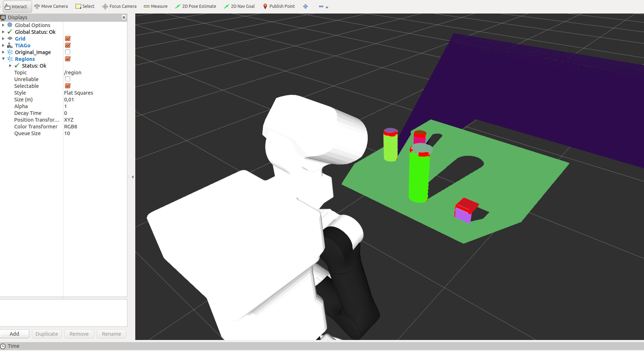The image size is (644, 351).
Task: Click the Time panel header
Action: coord(14,346)
